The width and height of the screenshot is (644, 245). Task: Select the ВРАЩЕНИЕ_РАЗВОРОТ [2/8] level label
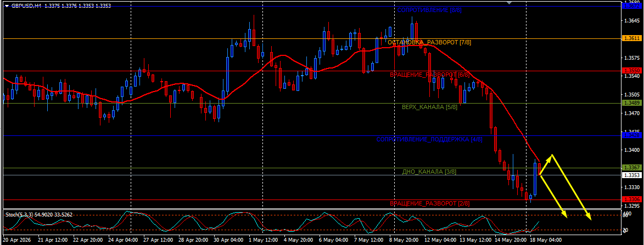coord(429,204)
